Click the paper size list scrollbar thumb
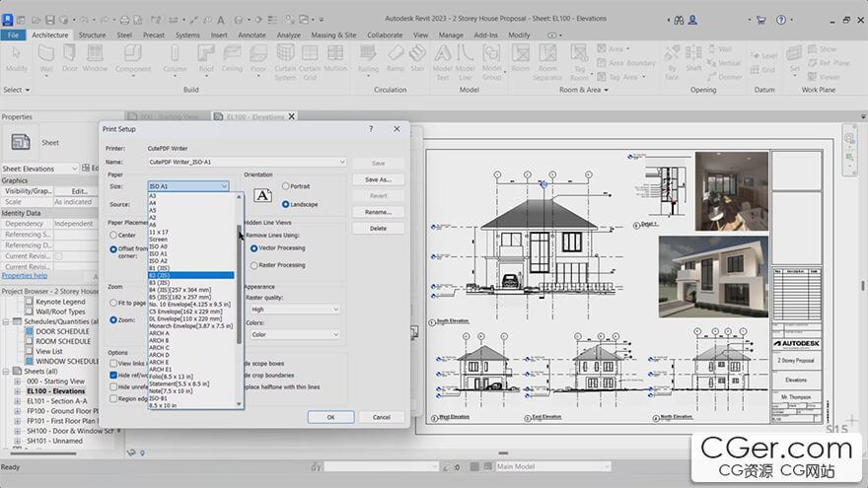Screen dimensions: 868x488 [239, 284]
